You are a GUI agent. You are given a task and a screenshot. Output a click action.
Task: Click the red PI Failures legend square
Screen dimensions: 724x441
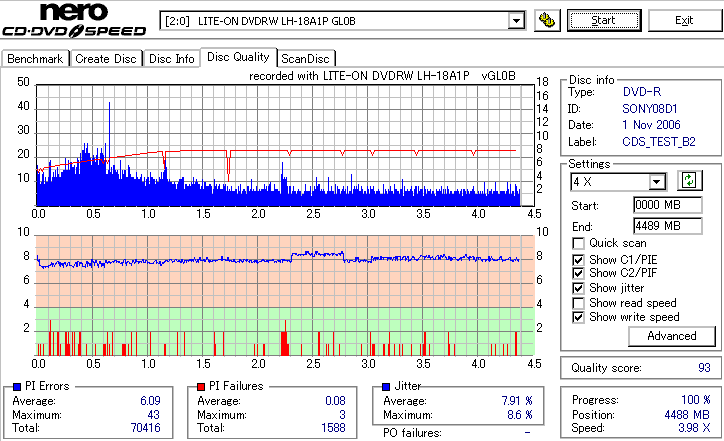[x=201, y=387]
